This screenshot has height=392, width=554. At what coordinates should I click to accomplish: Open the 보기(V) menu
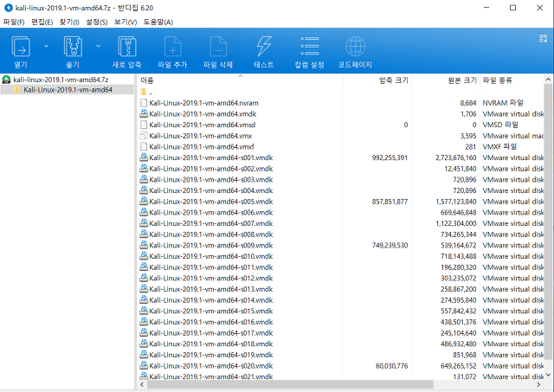tap(126, 22)
